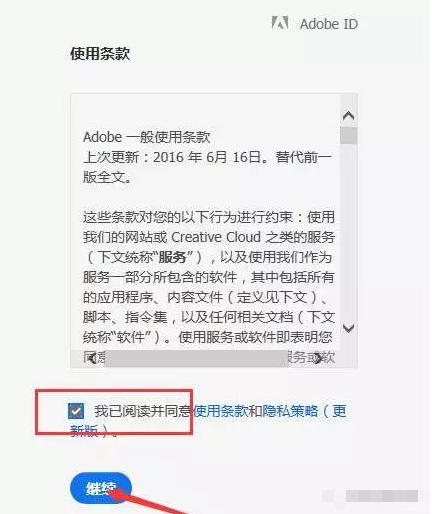Click inside the terms paragraph about Creative Cloud
This screenshot has width=432, height=514.
point(209,277)
